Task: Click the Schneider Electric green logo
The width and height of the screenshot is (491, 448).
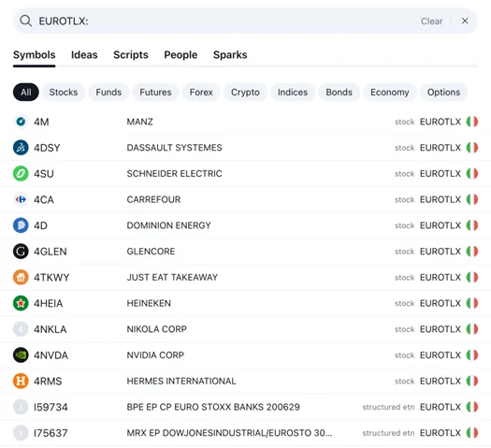Action: tap(21, 173)
